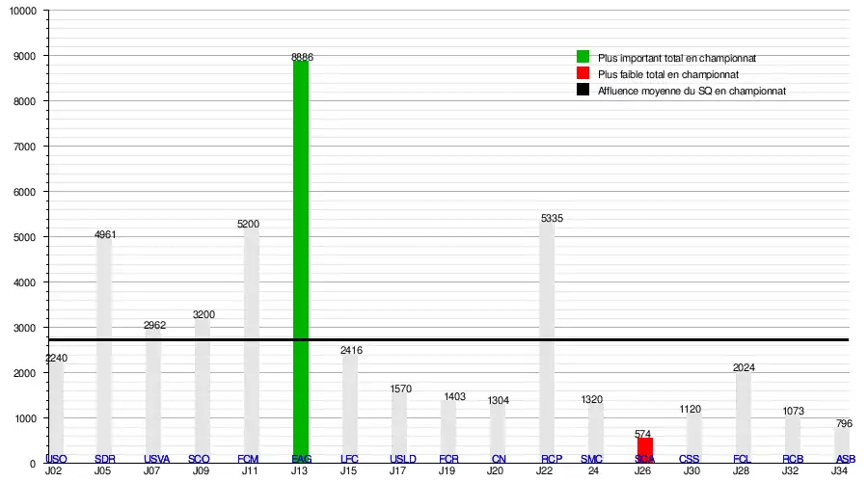Click the red legend color swatch
This screenshot has height=482, width=868.
coord(583,73)
